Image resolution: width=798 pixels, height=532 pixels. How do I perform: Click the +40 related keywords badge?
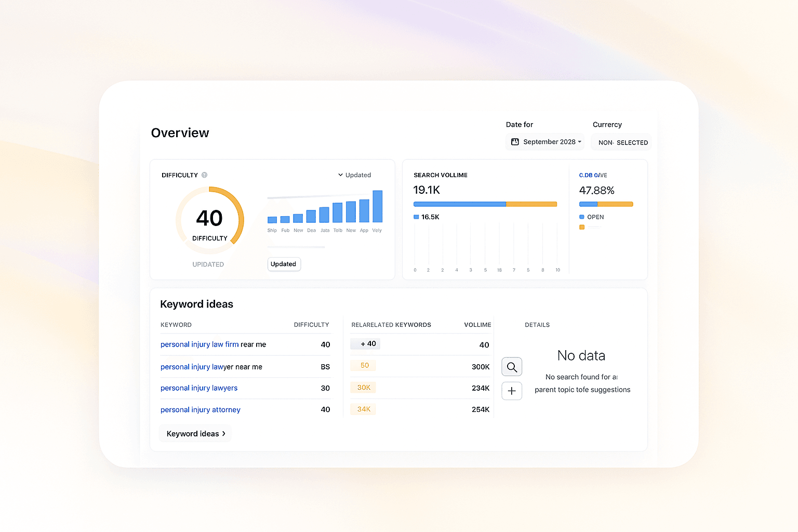pos(365,343)
